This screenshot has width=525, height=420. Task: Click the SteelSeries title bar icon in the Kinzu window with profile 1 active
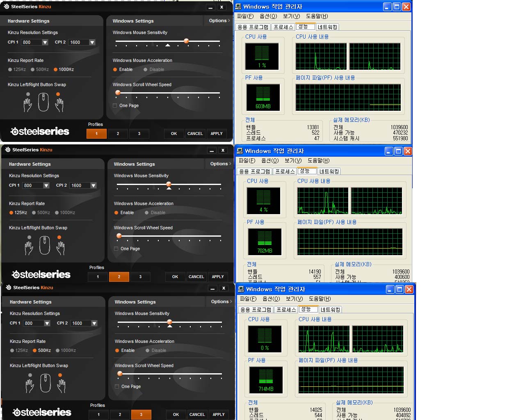[x=6, y=7]
